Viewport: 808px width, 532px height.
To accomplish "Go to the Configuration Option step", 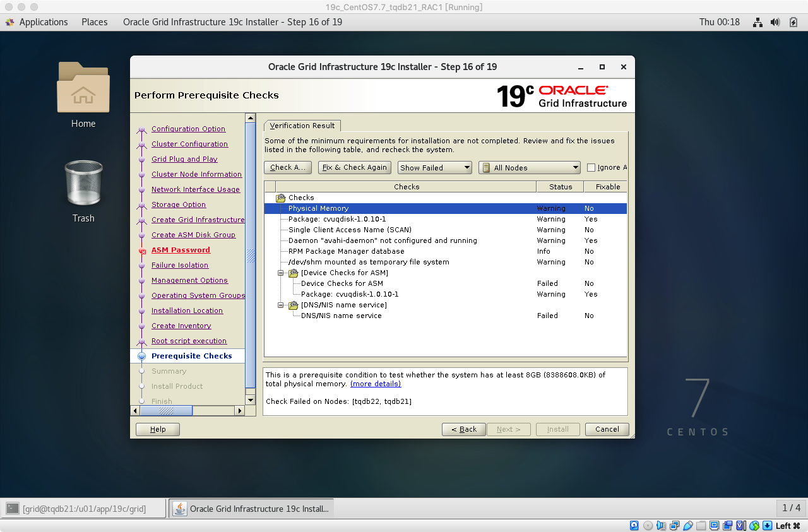I will pyautogui.click(x=188, y=129).
